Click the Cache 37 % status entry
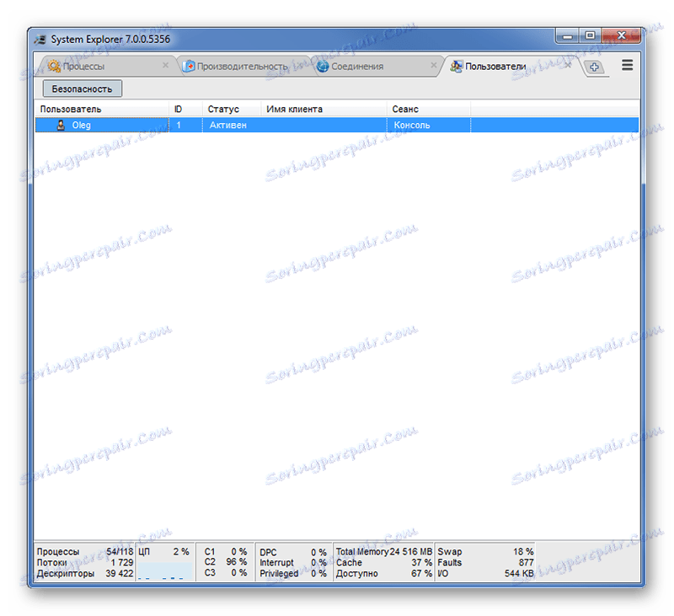The width and height of the screenshot is (674, 616). click(x=383, y=562)
